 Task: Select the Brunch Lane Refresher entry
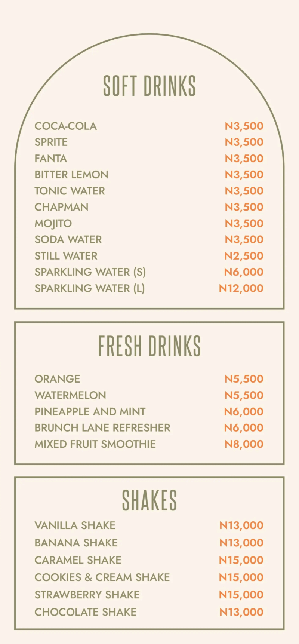(x=102, y=428)
